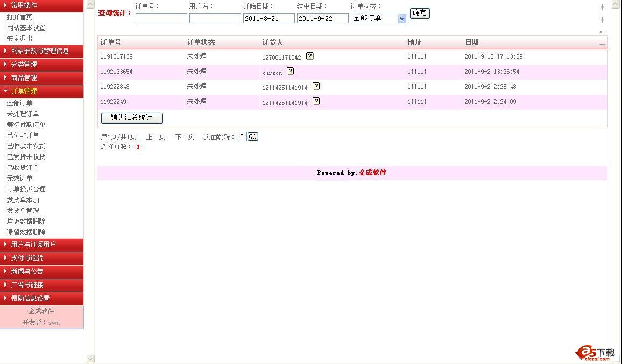Click order number 11922249
Screen dimensions: 622x364
[x=114, y=102]
